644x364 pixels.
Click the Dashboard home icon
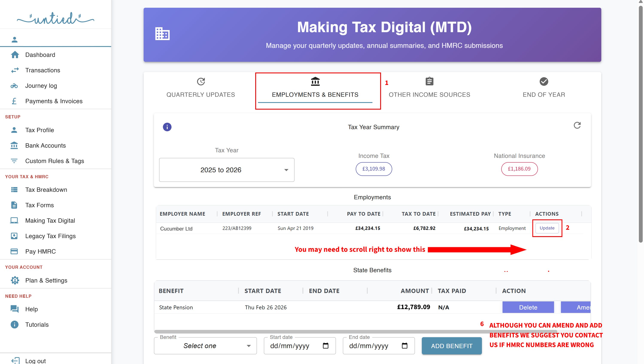(x=15, y=55)
